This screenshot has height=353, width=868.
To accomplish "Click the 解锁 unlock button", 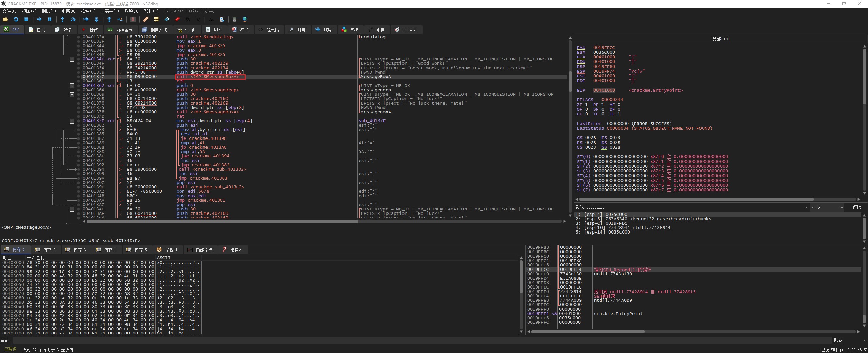I will click(856, 207).
